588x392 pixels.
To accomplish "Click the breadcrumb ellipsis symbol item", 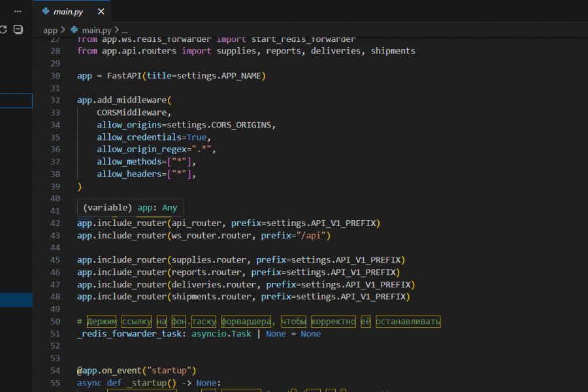I will click(125, 31).
